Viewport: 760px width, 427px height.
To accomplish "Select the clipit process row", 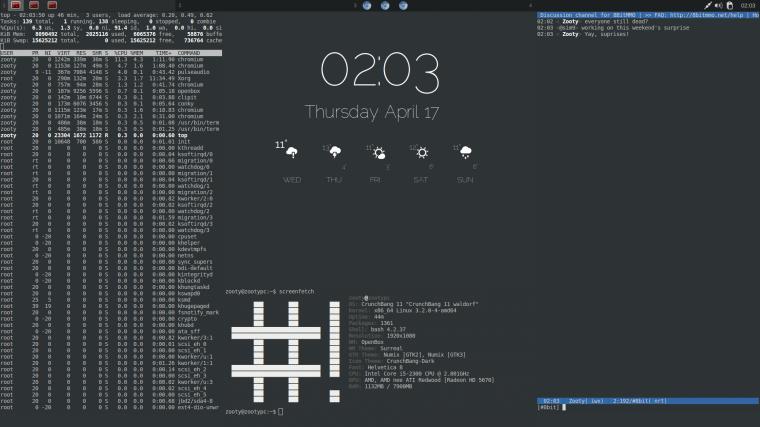I will (x=111, y=97).
